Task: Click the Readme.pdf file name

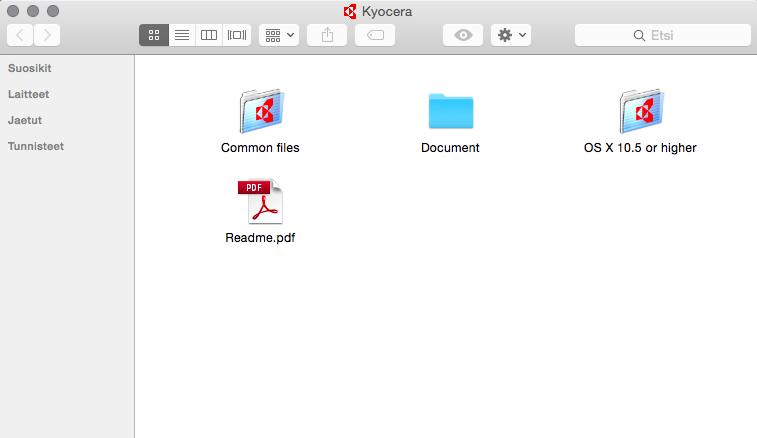Action: (x=260, y=238)
